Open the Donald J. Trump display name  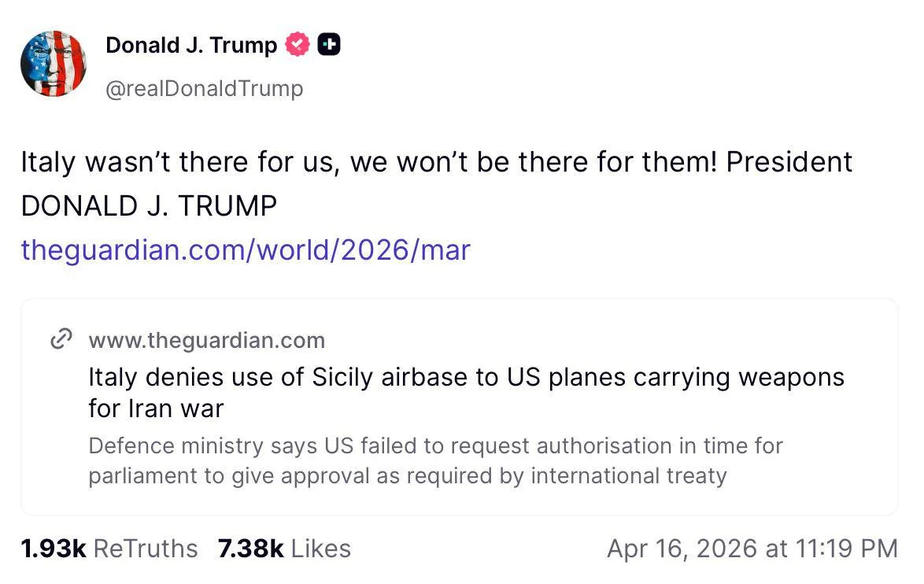tap(191, 46)
